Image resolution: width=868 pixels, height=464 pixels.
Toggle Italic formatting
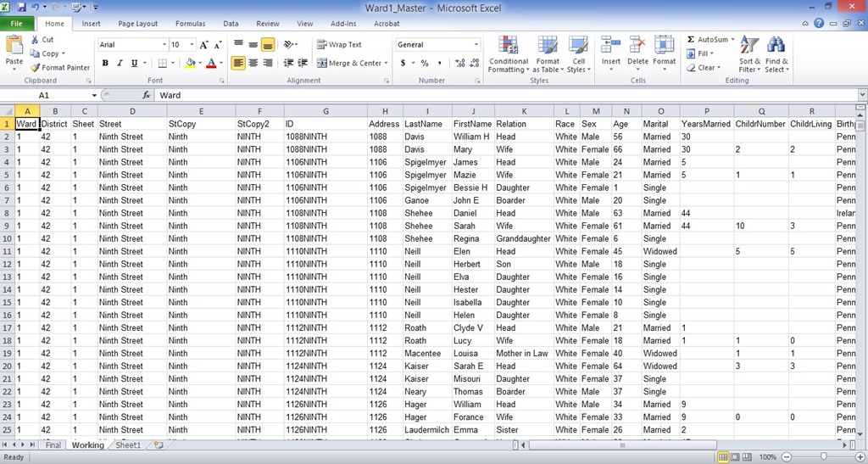pos(120,64)
